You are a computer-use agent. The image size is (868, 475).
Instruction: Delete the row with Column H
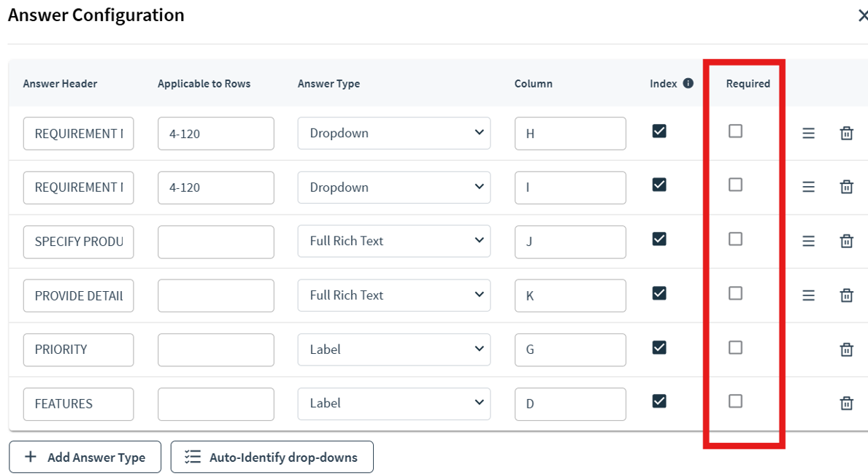pos(846,134)
